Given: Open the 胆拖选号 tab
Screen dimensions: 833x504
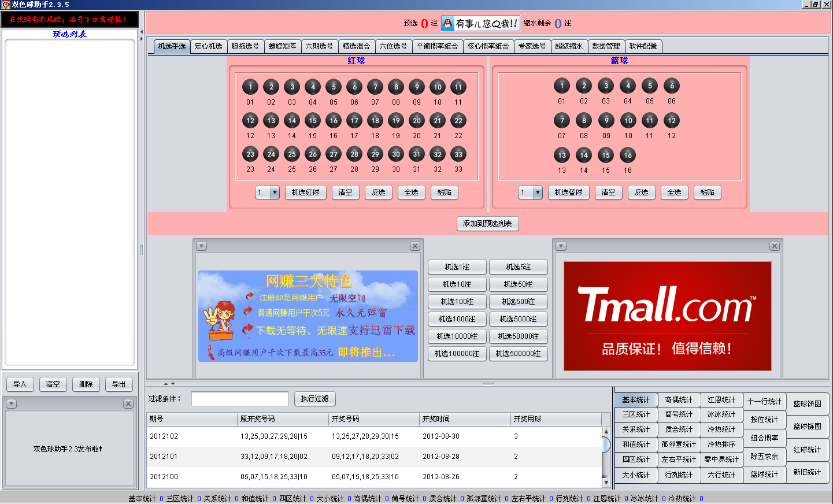Looking at the screenshot, I should click(x=246, y=46).
